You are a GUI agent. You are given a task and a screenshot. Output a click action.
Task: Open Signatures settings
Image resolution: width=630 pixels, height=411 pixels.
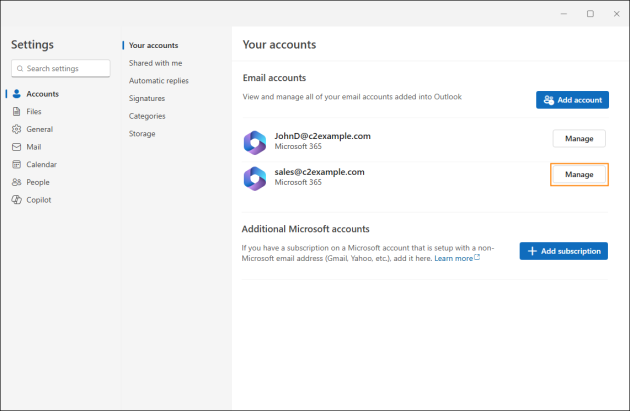point(147,98)
